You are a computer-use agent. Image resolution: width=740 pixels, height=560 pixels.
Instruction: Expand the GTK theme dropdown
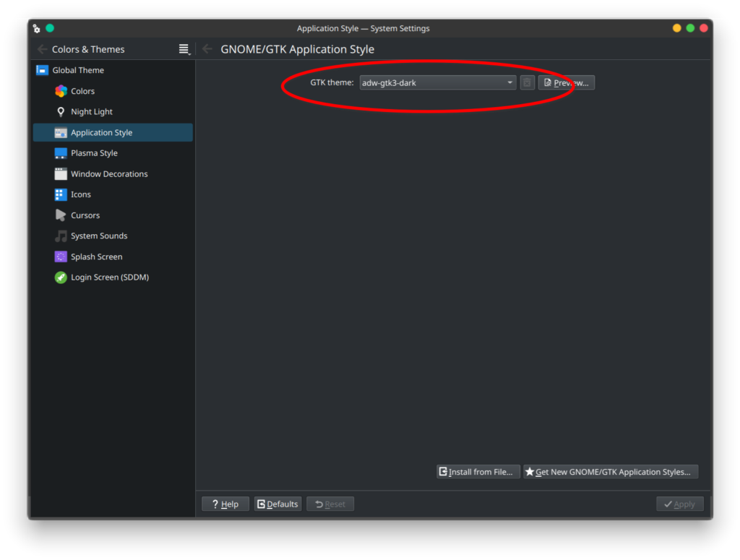point(438,82)
